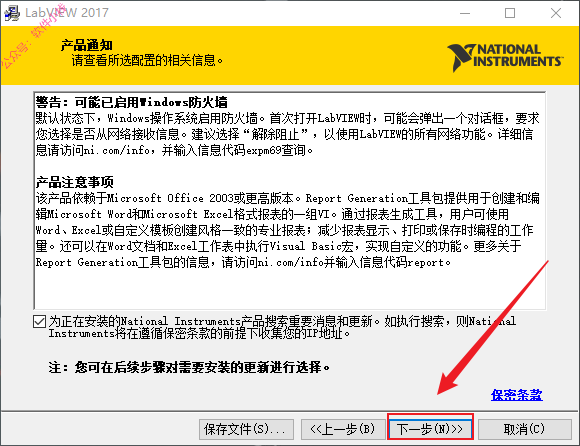Screen dimensions: 580x446
Task: Close the LabVIEW 2017 installer window
Action: point(556,13)
